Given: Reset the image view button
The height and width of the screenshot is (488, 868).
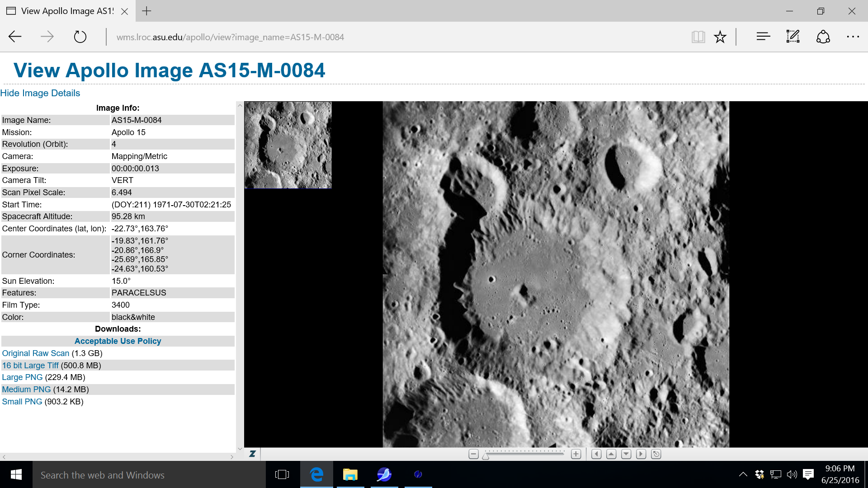Looking at the screenshot, I should pyautogui.click(x=656, y=454).
